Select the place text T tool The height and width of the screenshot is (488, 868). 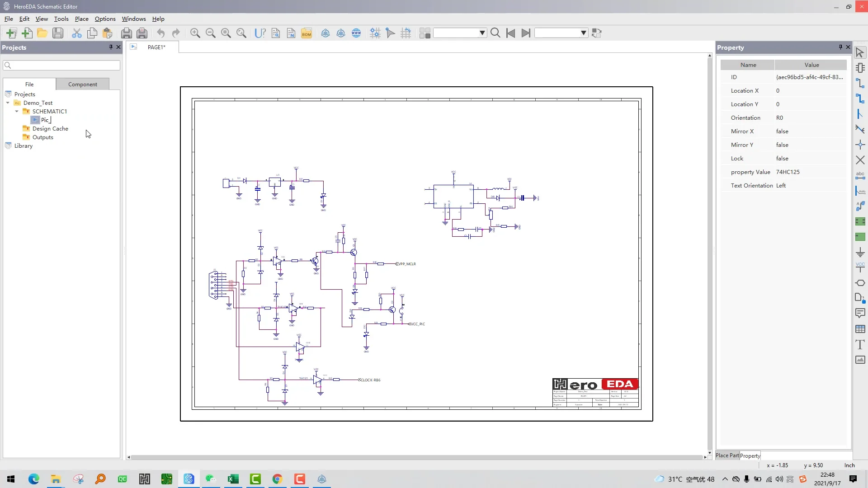coord(860,344)
